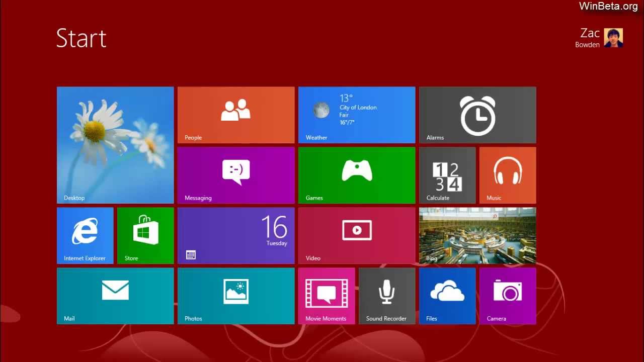Launch the Movie Moments tile
This screenshot has width=644, height=362.
(327, 296)
